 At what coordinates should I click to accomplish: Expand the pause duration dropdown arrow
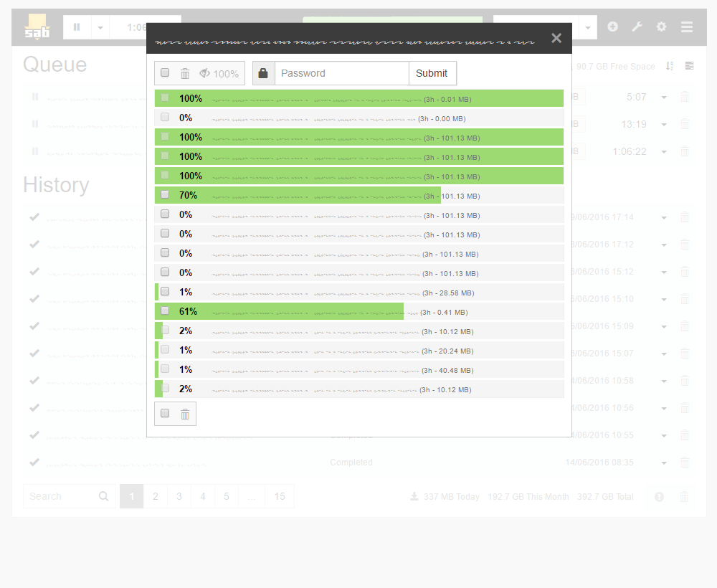point(100,27)
